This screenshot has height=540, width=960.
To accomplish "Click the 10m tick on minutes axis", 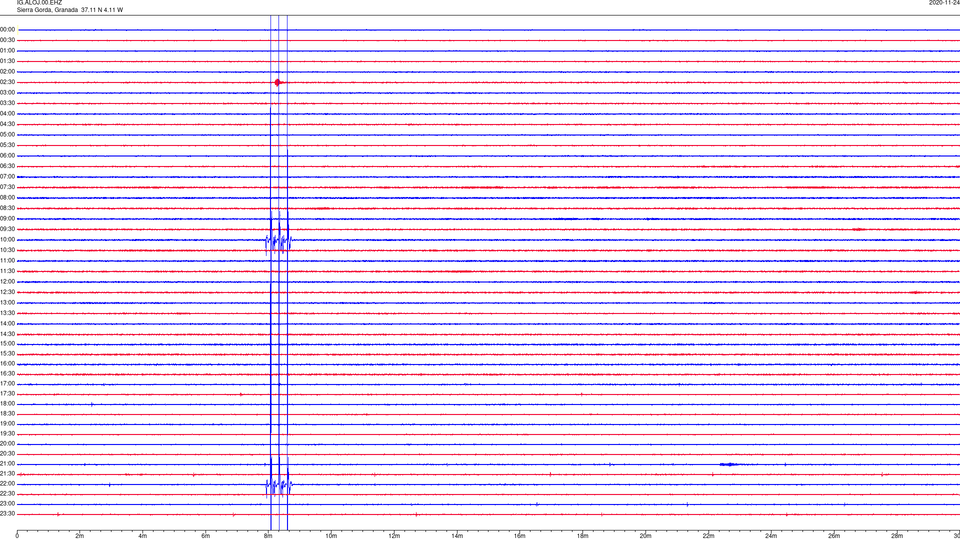I will point(331,536).
